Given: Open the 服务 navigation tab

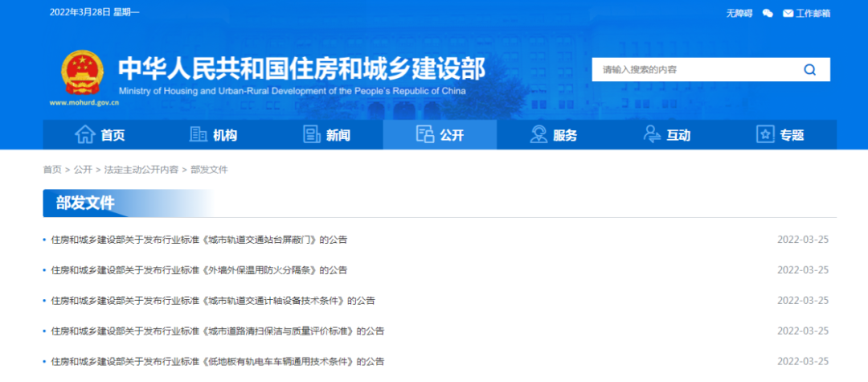Looking at the screenshot, I should (554, 134).
